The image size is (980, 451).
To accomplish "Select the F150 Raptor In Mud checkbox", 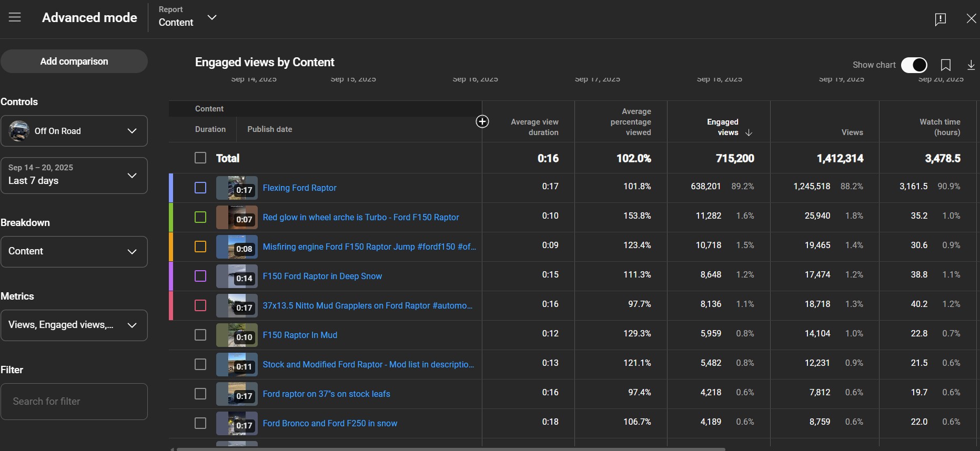I will 200,335.
